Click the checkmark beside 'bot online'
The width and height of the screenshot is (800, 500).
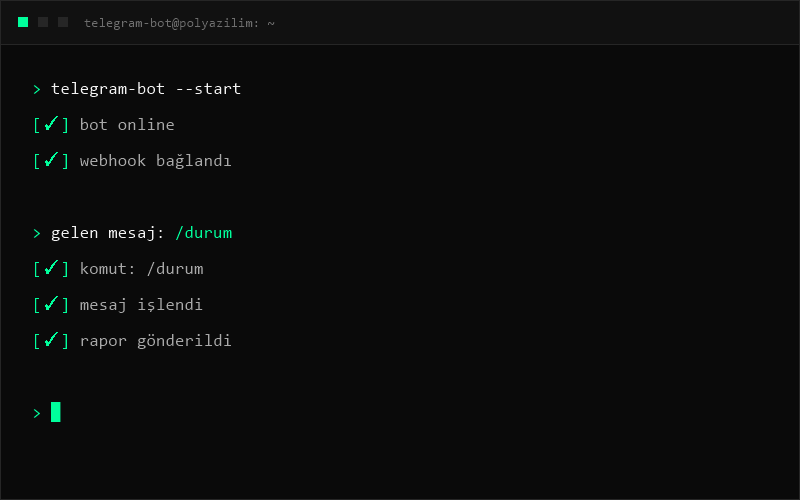click(x=51, y=124)
